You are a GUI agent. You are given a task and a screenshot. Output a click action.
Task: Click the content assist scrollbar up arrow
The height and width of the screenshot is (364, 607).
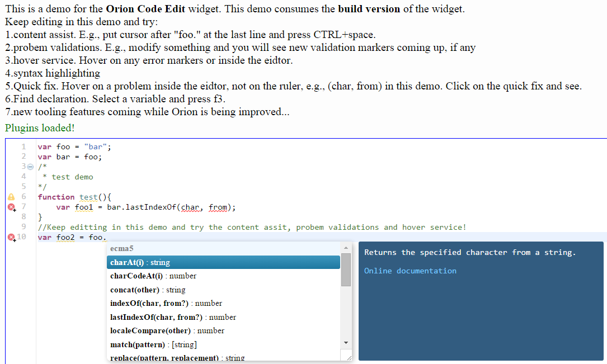[346, 248]
